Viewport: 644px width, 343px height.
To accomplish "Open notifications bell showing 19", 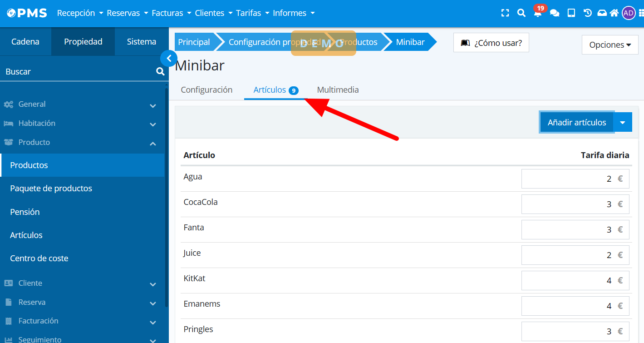I will [538, 13].
